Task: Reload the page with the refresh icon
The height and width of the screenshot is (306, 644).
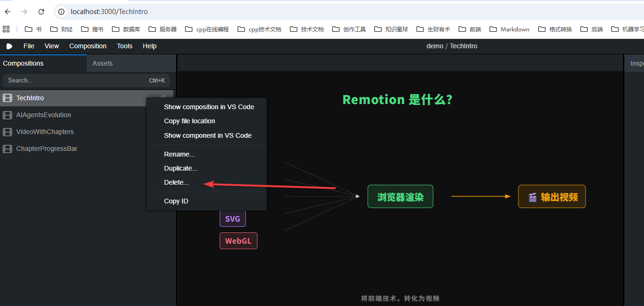Action: [41, 12]
